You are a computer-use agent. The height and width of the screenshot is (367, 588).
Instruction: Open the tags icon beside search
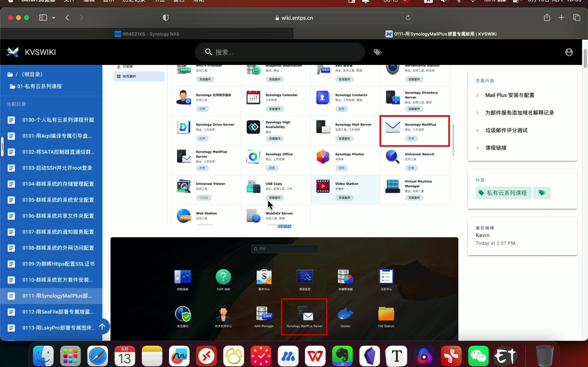[378, 52]
